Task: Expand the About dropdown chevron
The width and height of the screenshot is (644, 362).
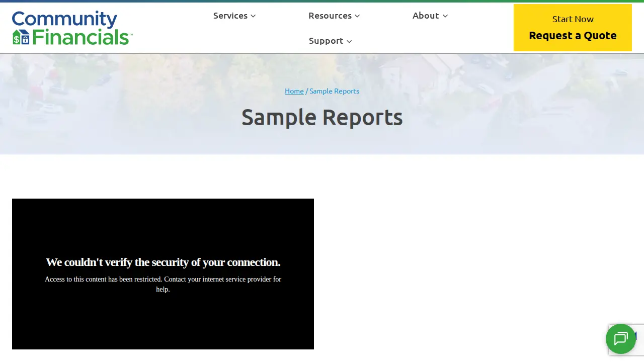Action: click(445, 16)
